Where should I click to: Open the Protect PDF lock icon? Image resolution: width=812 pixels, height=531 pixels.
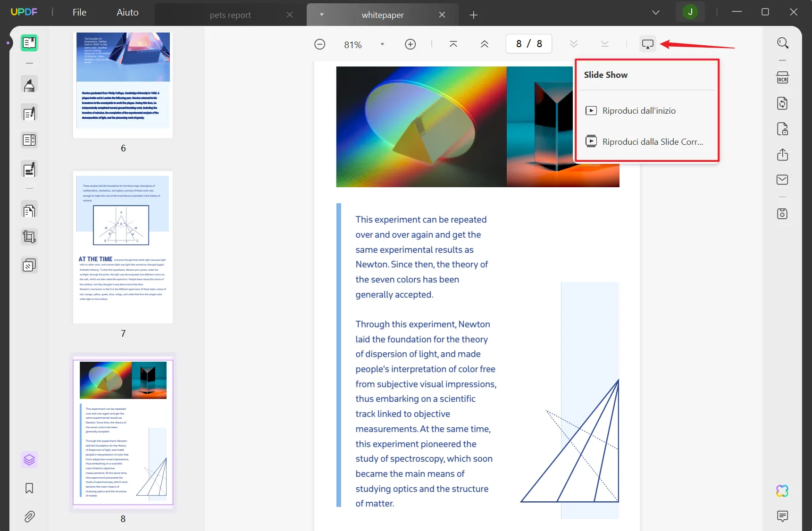pyautogui.click(x=783, y=129)
